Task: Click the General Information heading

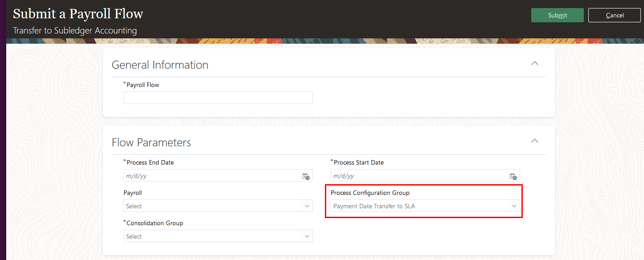Action: click(160, 65)
